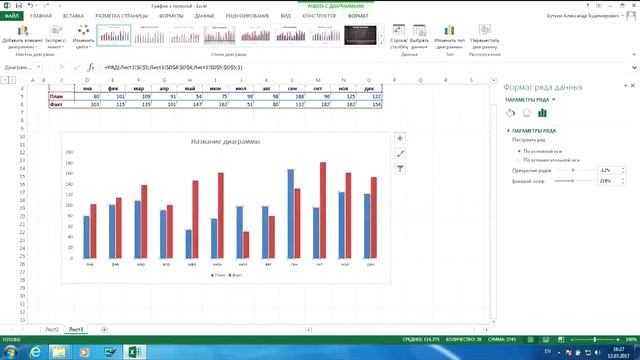Screen dimensions: 640x360
Task: Open Change Colors (Изменить цвета) palette
Action: (x=83, y=36)
